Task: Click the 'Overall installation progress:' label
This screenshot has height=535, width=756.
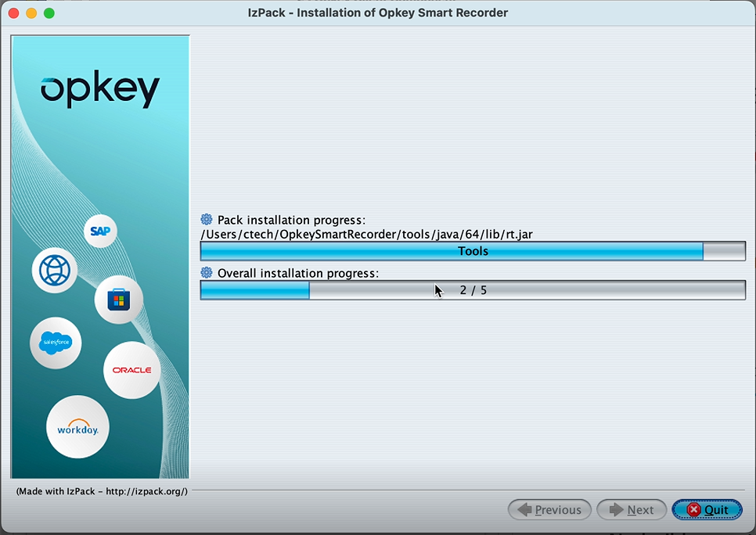Action: [298, 273]
